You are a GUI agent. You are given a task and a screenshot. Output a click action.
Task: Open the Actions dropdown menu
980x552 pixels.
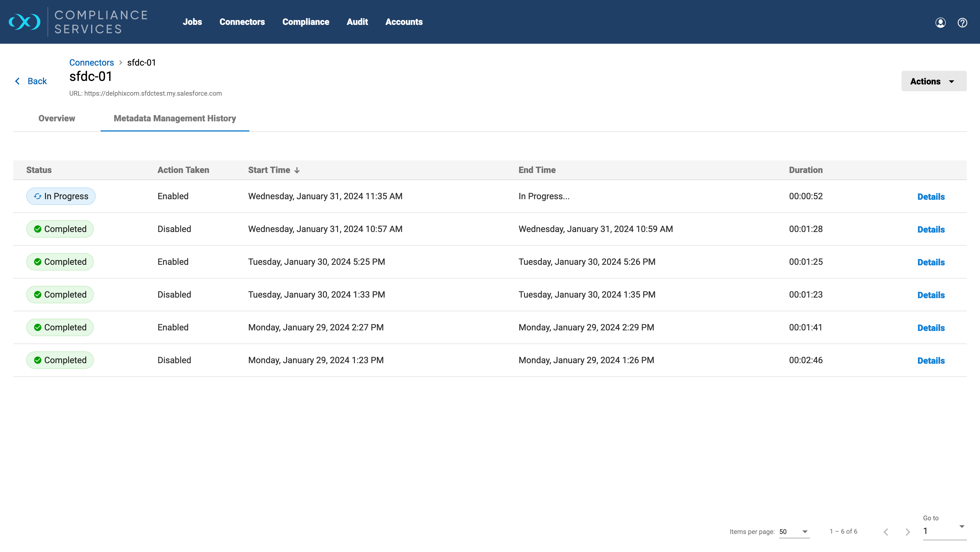pyautogui.click(x=934, y=81)
